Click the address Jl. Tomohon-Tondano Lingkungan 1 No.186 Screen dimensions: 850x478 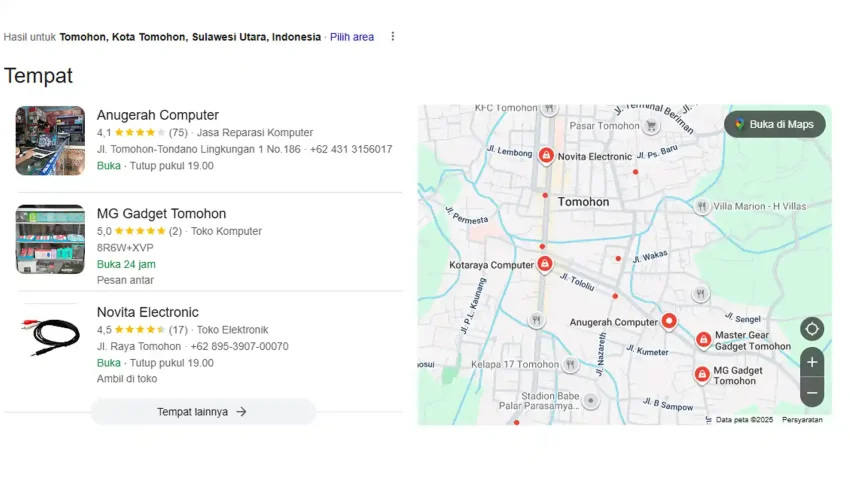[x=198, y=149]
